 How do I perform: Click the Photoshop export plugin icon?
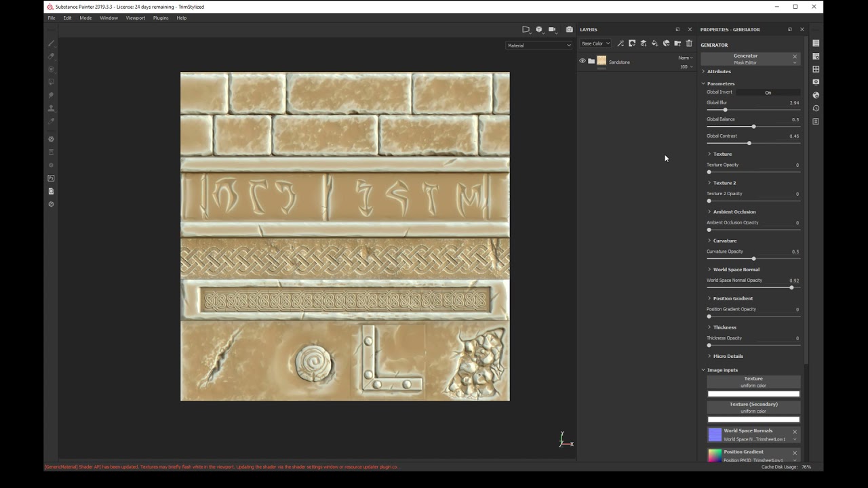pyautogui.click(x=52, y=178)
